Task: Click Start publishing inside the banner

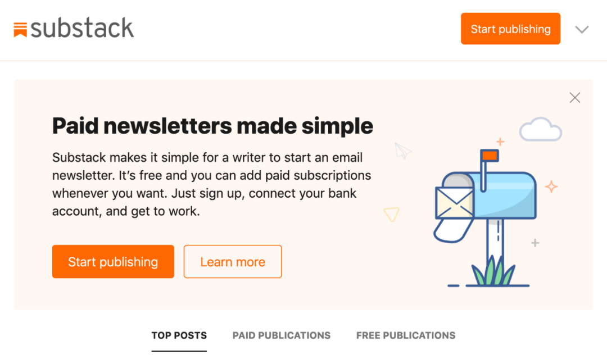Action: [113, 262]
